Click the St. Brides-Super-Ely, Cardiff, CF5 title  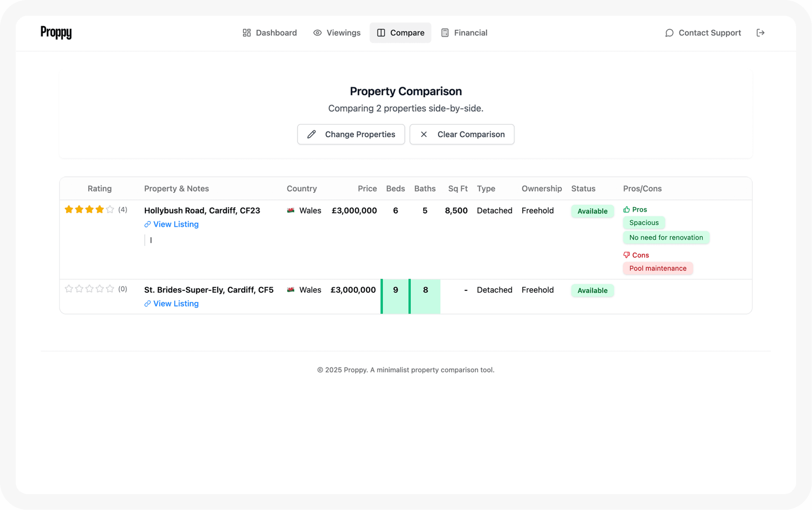coord(209,290)
